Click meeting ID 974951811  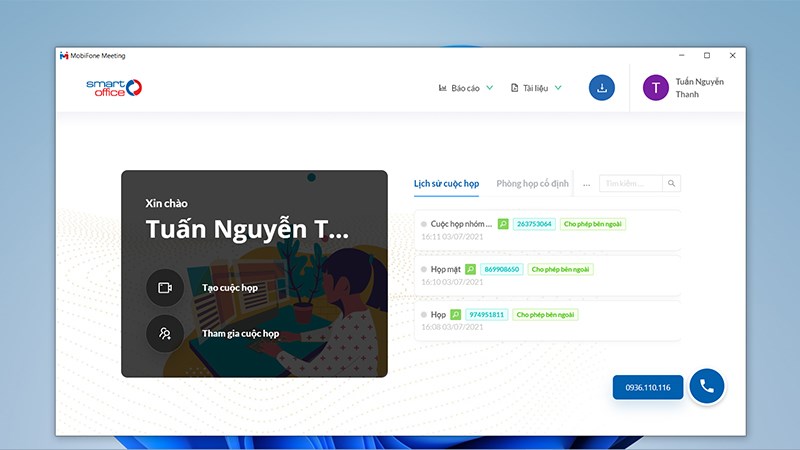point(487,315)
